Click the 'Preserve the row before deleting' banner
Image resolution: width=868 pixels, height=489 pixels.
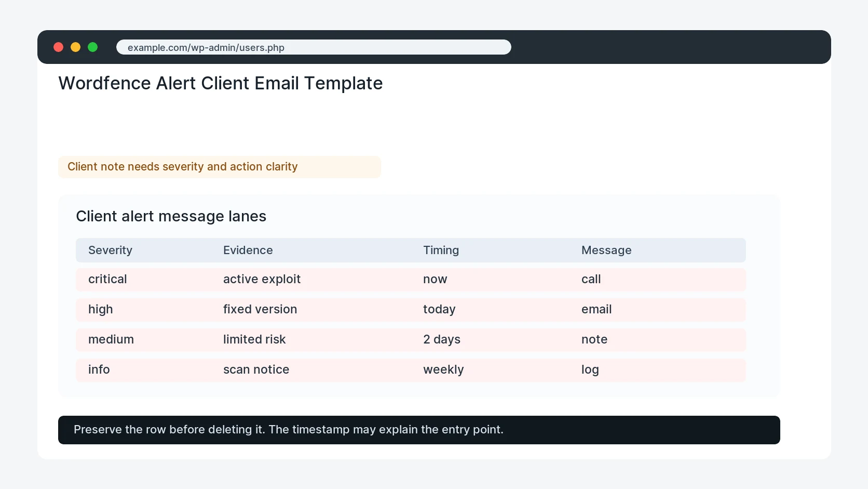coord(419,430)
